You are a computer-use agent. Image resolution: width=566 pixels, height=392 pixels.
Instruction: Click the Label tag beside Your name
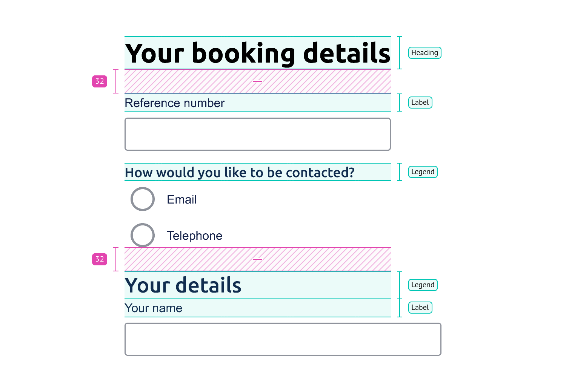420,307
